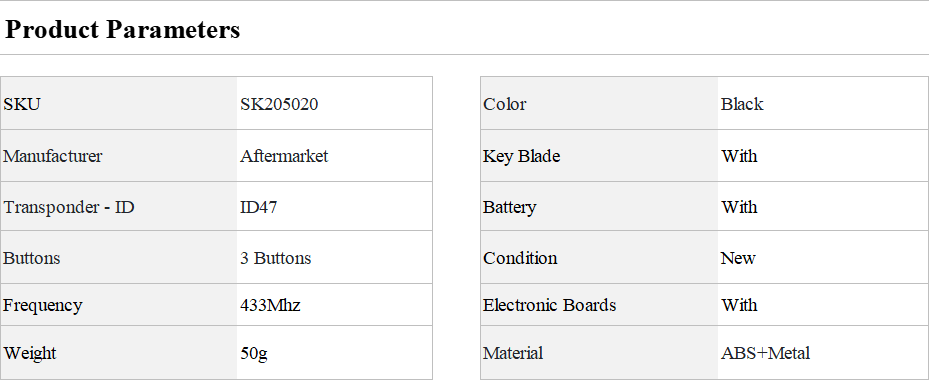The height and width of the screenshot is (380, 929).
Task: Click the Key Blade label
Action: [521, 156]
